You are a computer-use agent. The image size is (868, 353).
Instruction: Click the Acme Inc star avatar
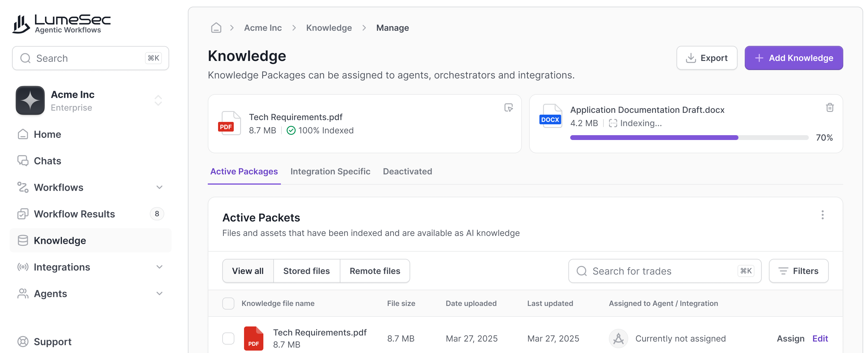tap(30, 100)
